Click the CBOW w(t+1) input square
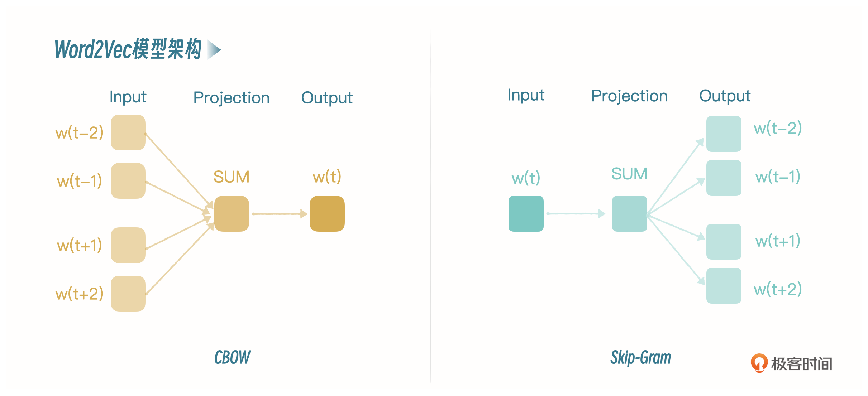This screenshot has width=868, height=396. click(x=128, y=245)
